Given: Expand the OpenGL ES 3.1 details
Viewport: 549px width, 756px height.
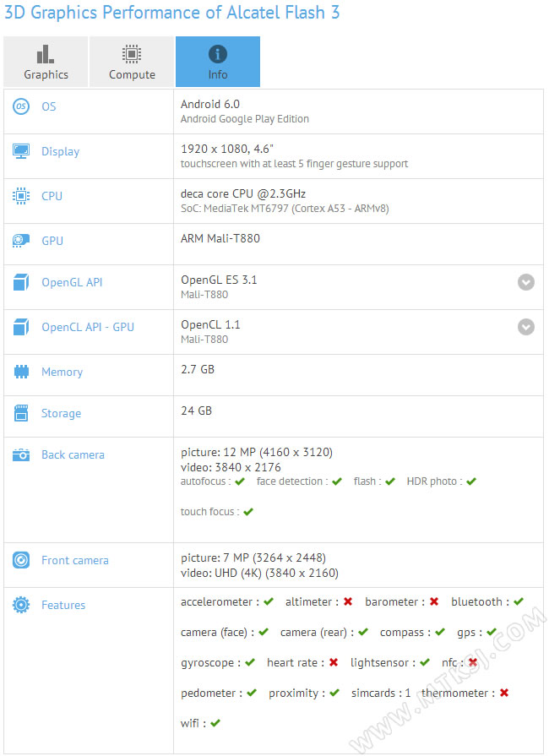Looking at the screenshot, I should tap(526, 282).
